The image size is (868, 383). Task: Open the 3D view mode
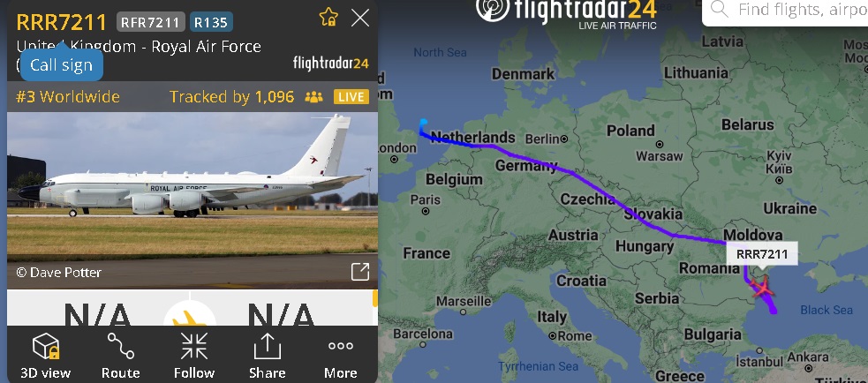click(x=45, y=356)
